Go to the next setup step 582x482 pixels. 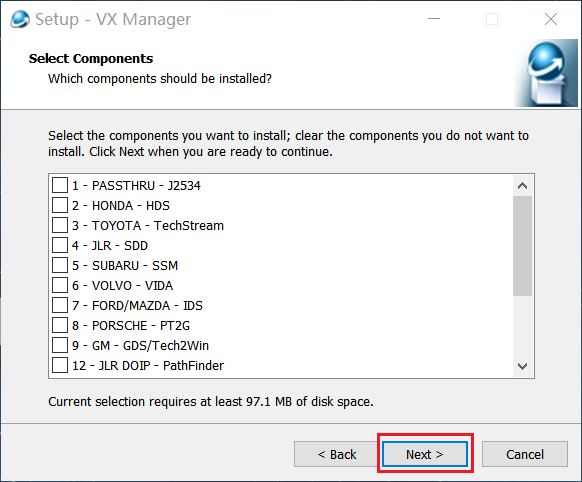click(x=425, y=454)
